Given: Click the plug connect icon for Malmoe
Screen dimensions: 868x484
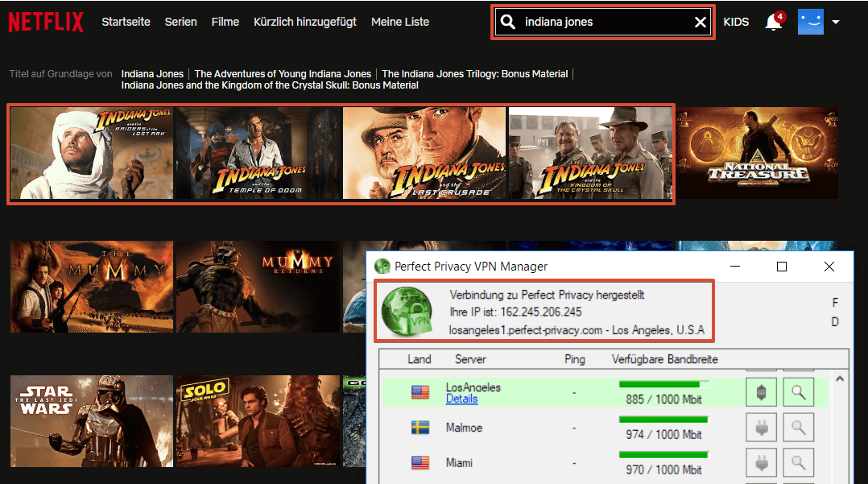Looking at the screenshot, I should tap(761, 428).
